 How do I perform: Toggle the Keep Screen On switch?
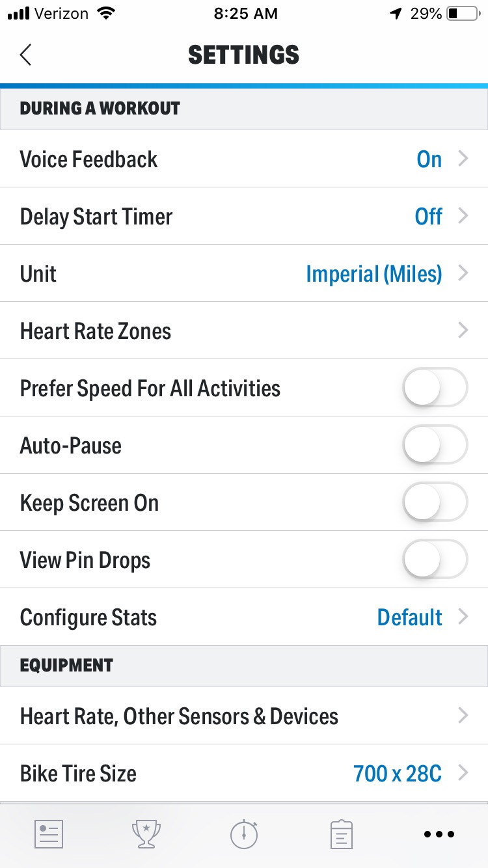(435, 502)
